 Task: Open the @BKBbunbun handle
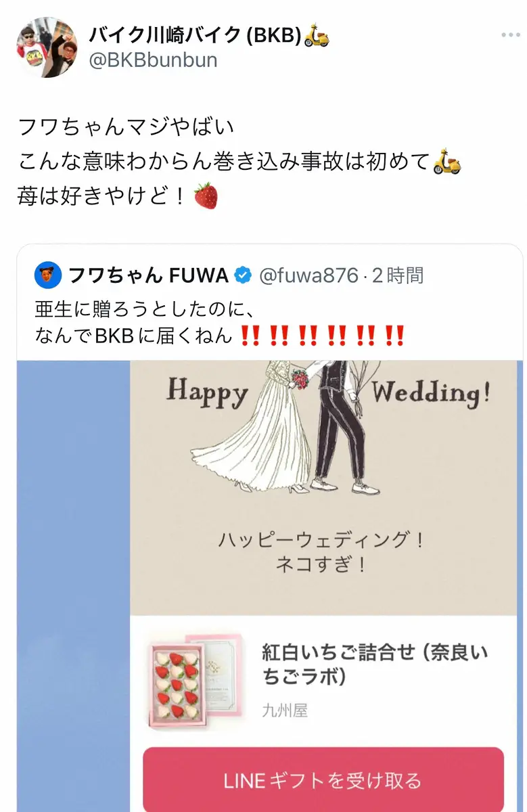coord(153,60)
